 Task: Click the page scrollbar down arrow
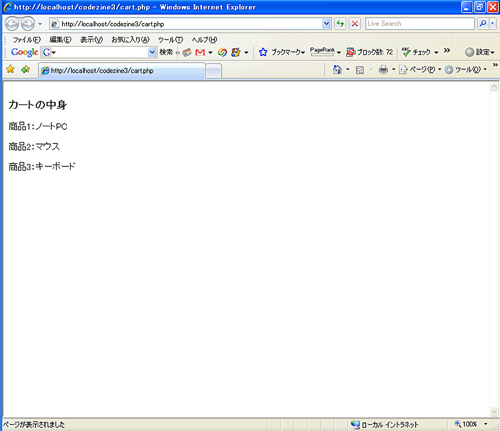(494, 412)
